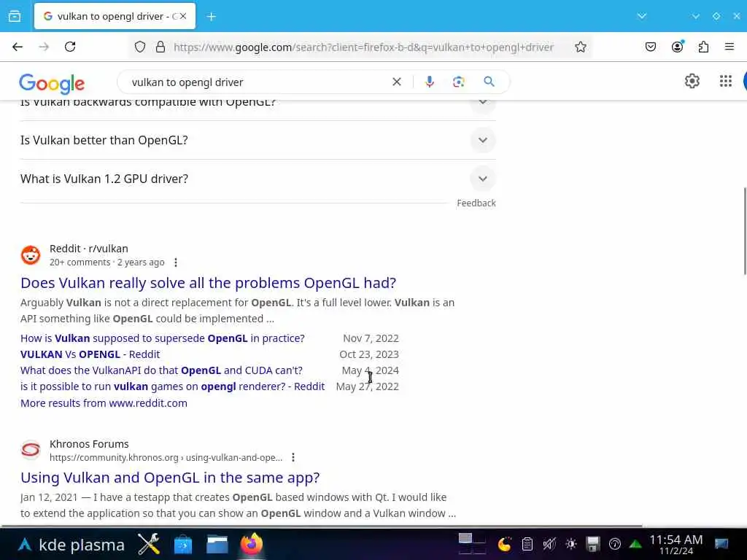
Task: Open Khronos result more options menu
Action: (x=293, y=458)
